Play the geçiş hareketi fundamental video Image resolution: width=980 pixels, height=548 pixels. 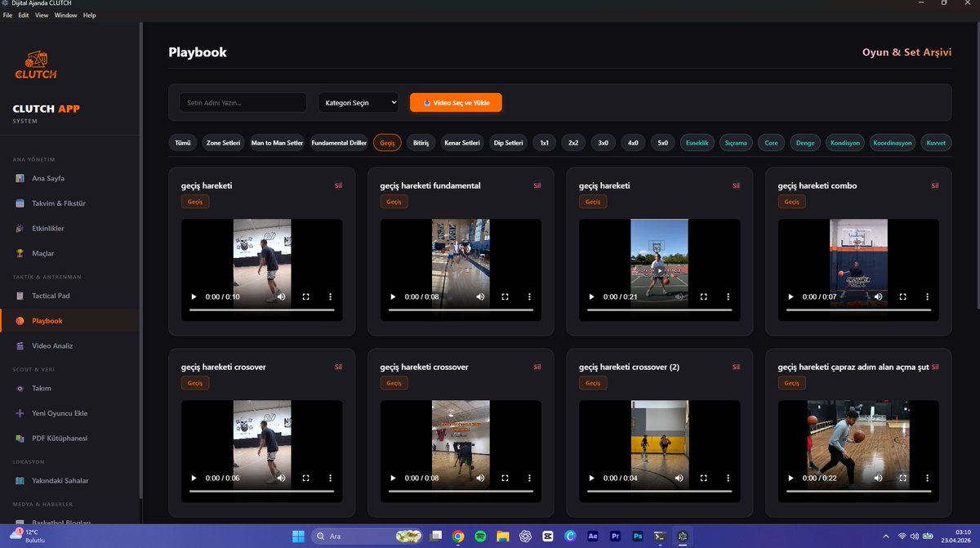pos(393,297)
